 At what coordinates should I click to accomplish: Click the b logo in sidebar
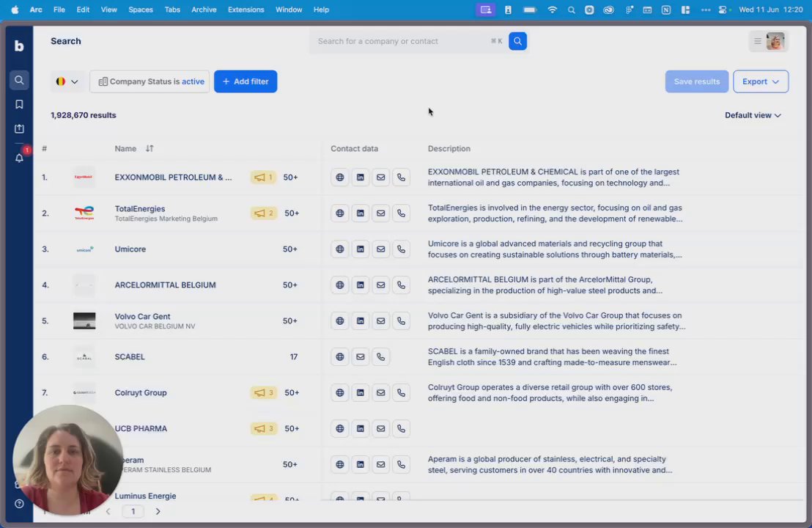click(19, 45)
